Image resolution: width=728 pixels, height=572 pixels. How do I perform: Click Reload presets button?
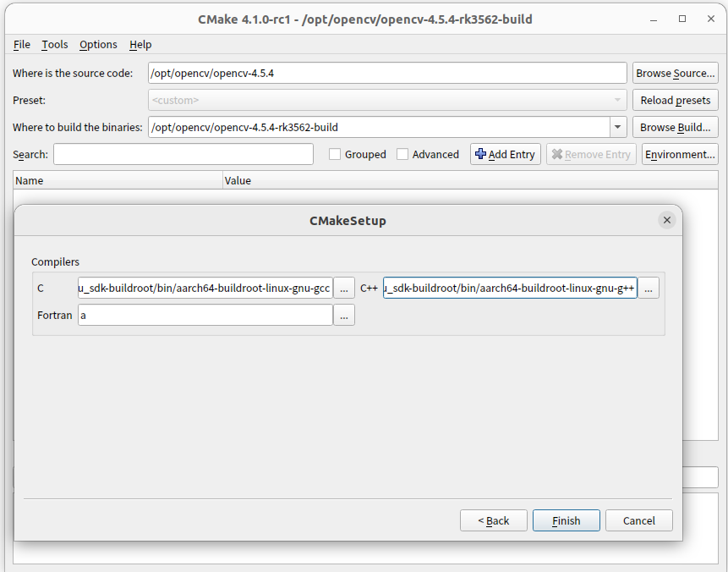point(675,101)
